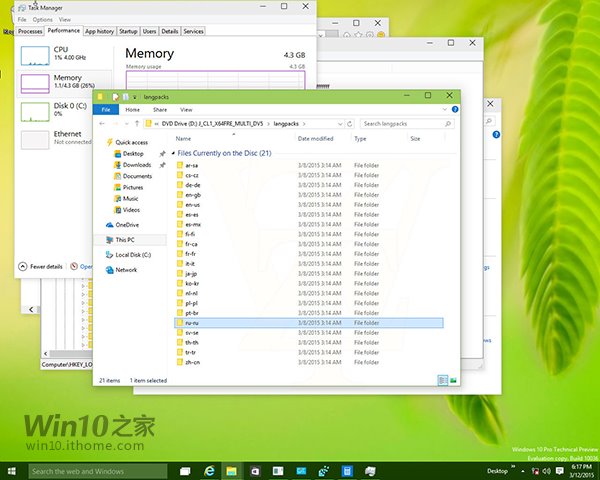
Task: Open App history tab in Task Manager
Action: (99, 31)
